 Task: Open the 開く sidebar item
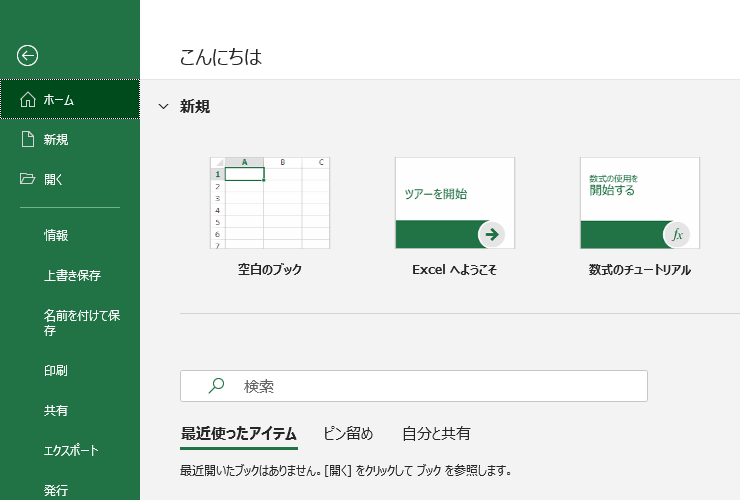[70, 179]
